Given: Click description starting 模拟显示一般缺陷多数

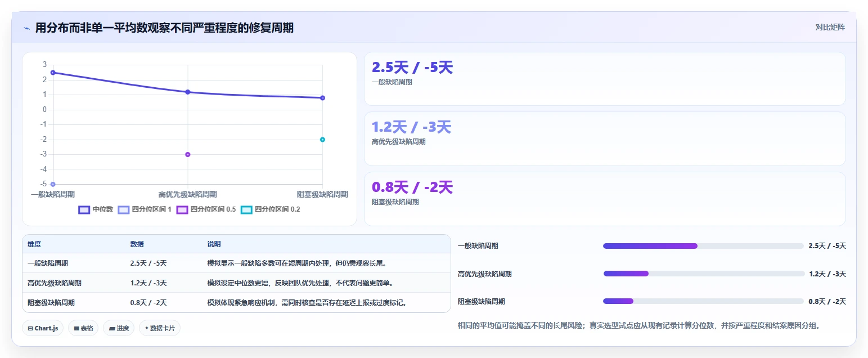Looking at the screenshot, I should click(x=296, y=263).
